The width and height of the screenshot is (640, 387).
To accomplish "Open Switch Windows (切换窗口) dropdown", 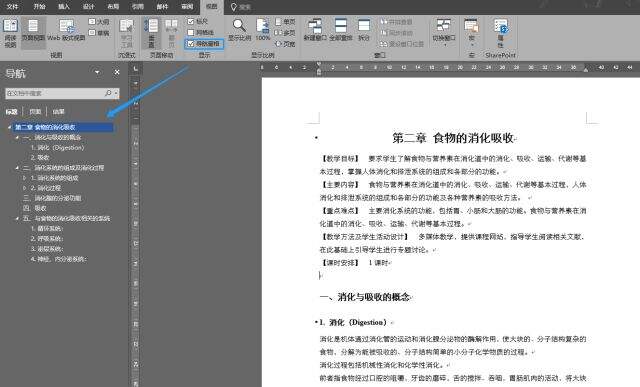I will pyautogui.click(x=444, y=33).
